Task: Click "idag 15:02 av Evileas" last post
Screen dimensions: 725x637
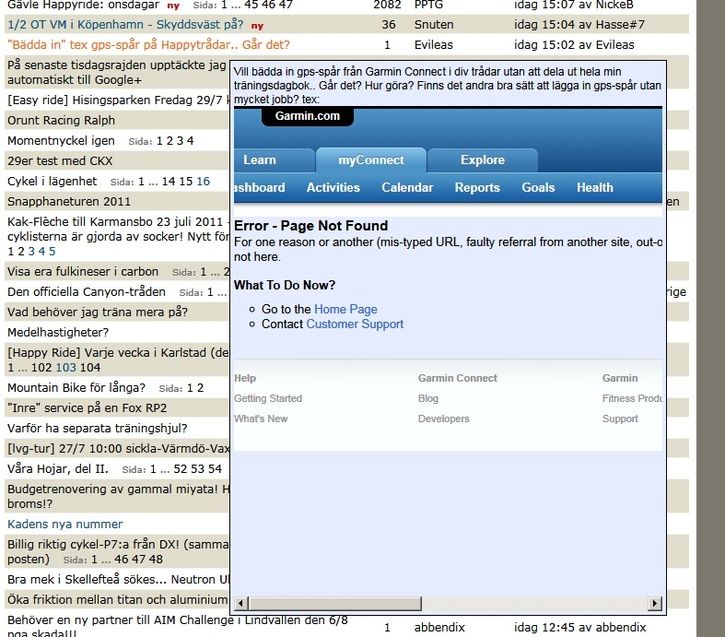Action: tap(574, 45)
